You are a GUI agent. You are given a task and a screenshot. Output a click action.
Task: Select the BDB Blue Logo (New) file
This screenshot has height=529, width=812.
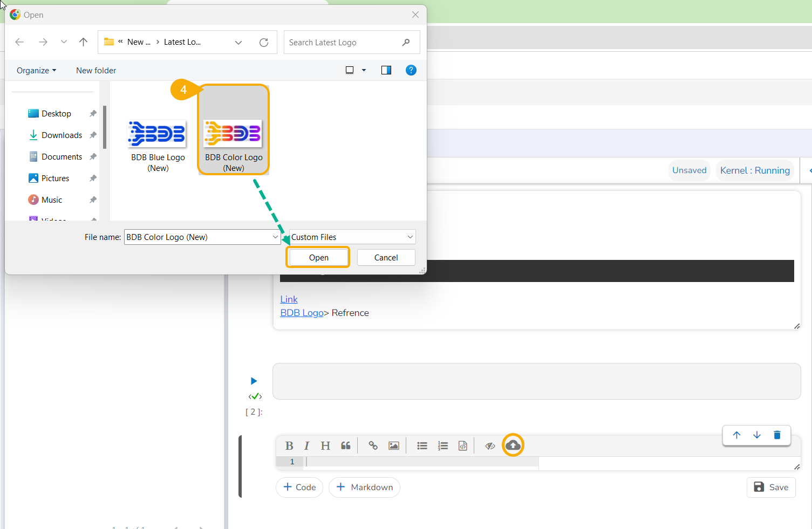[158, 146]
